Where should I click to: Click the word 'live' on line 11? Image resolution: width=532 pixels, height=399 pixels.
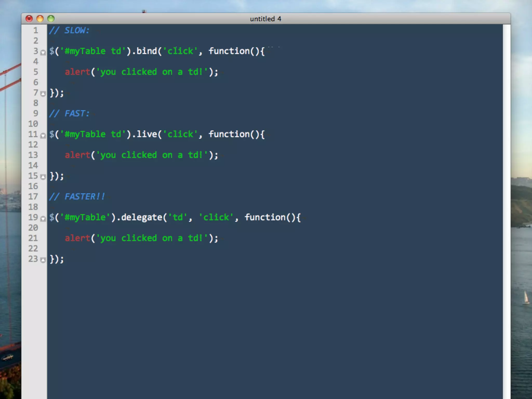tap(147, 134)
